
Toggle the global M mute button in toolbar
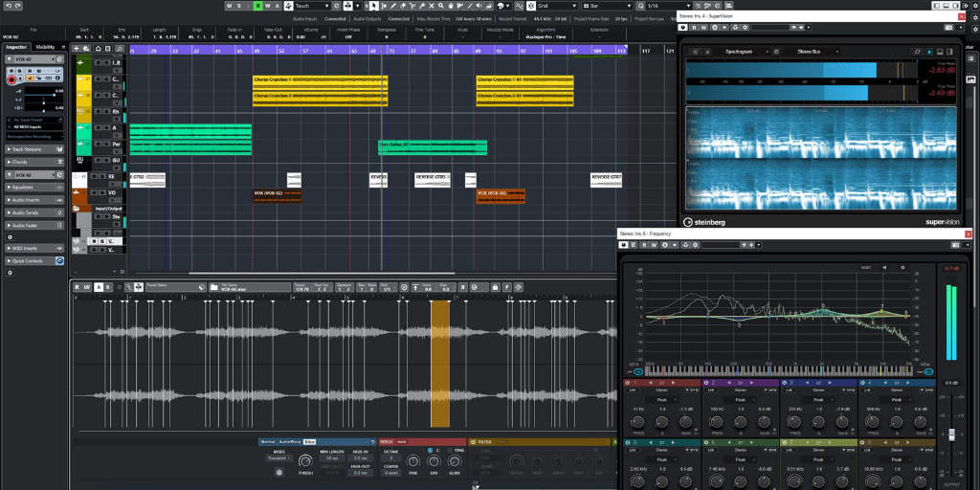click(x=230, y=6)
